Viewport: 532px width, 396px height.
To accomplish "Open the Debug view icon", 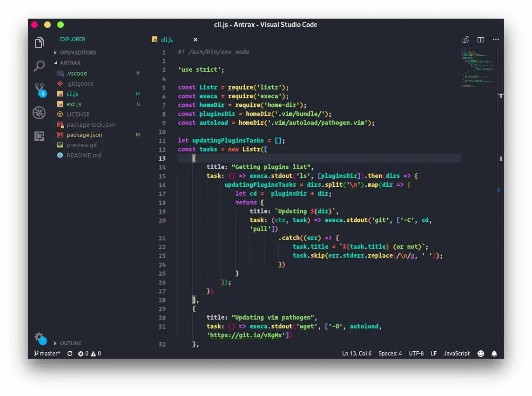I will click(x=40, y=113).
